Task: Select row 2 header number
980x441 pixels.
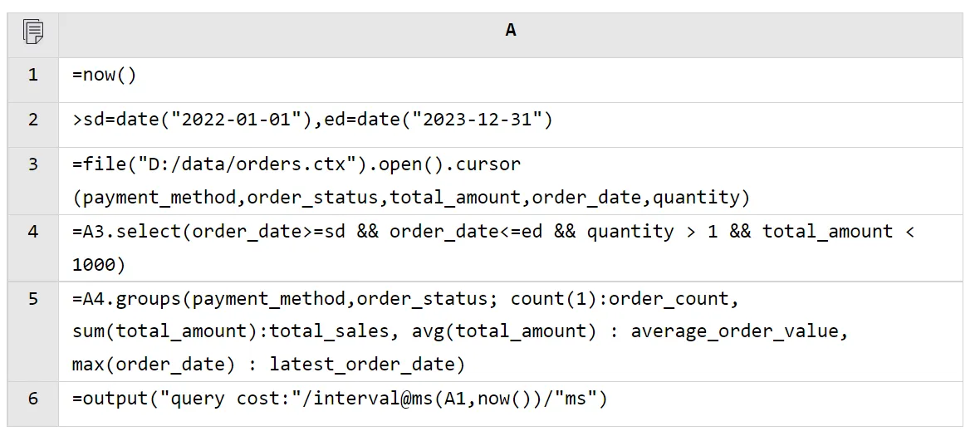Action: click(x=33, y=120)
